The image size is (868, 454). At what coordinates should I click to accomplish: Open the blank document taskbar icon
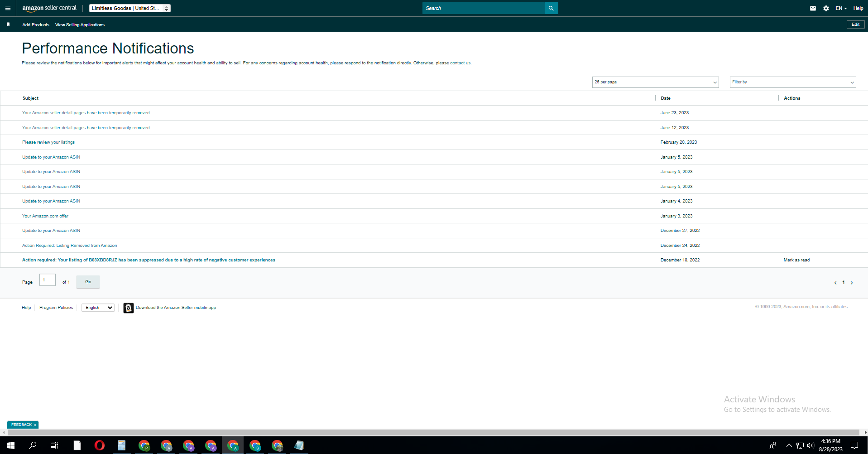pyautogui.click(x=77, y=445)
